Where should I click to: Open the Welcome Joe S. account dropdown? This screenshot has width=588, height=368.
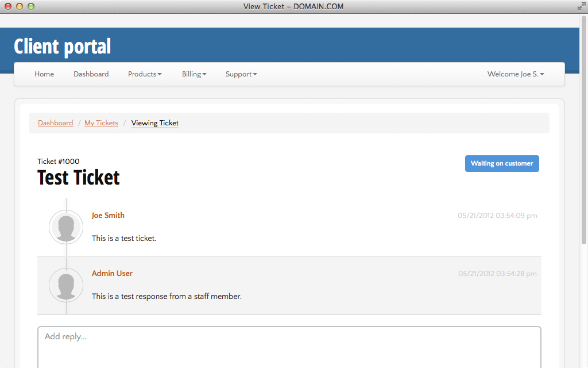515,74
